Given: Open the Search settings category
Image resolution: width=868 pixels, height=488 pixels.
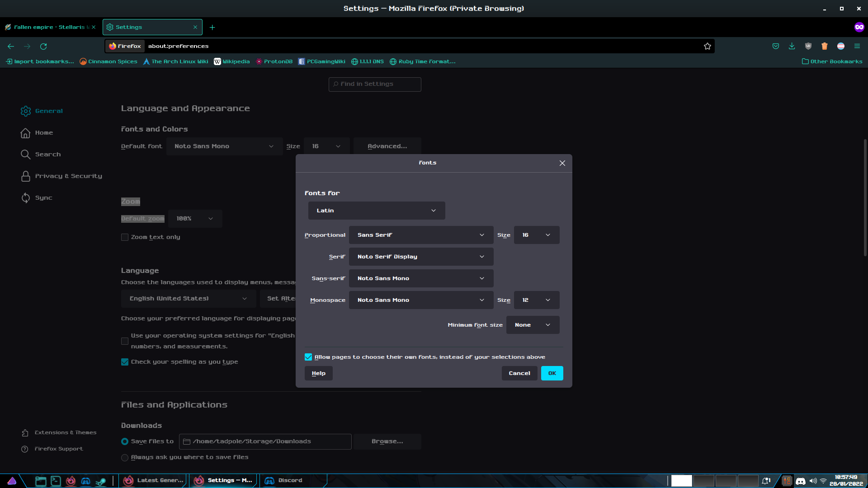Looking at the screenshot, I should tap(41, 155).
